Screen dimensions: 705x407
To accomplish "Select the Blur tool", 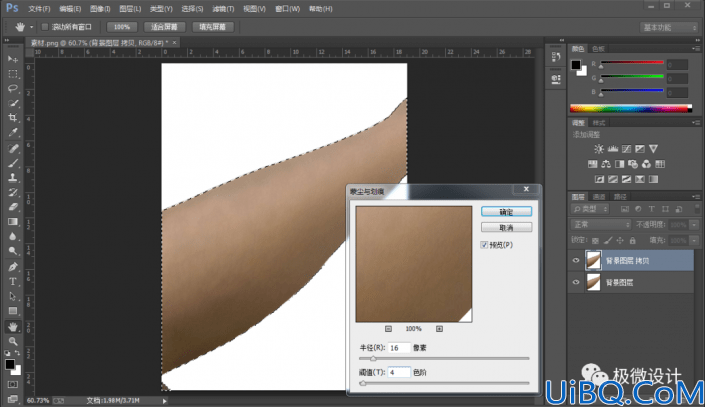I will (x=13, y=237).
